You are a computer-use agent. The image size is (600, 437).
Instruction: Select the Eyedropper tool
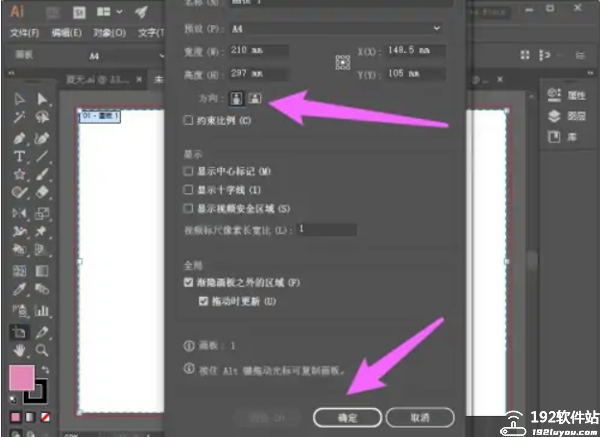(19, 289)
